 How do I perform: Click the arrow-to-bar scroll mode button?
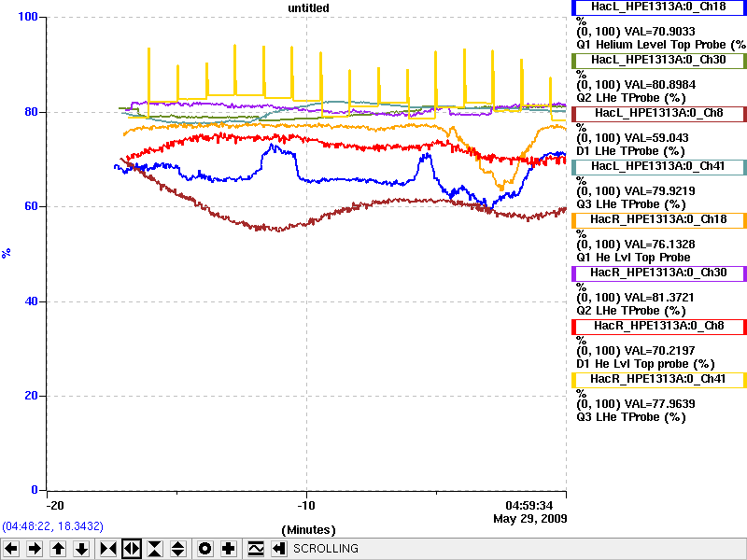point(279,549)
